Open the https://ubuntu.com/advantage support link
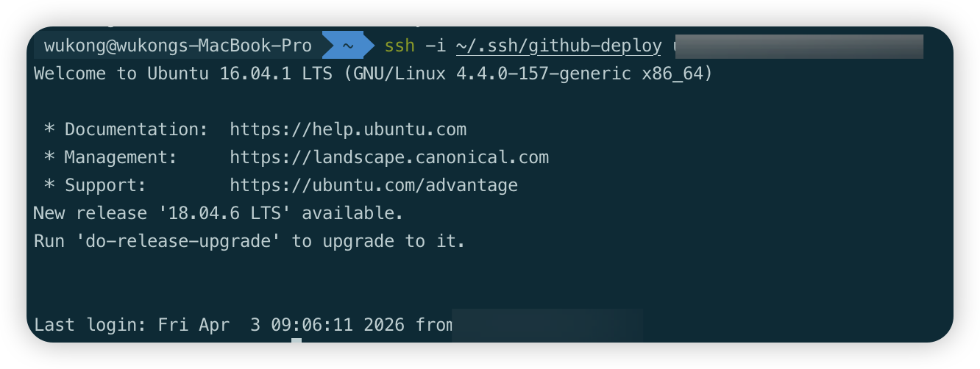 [x=374, y=185]
